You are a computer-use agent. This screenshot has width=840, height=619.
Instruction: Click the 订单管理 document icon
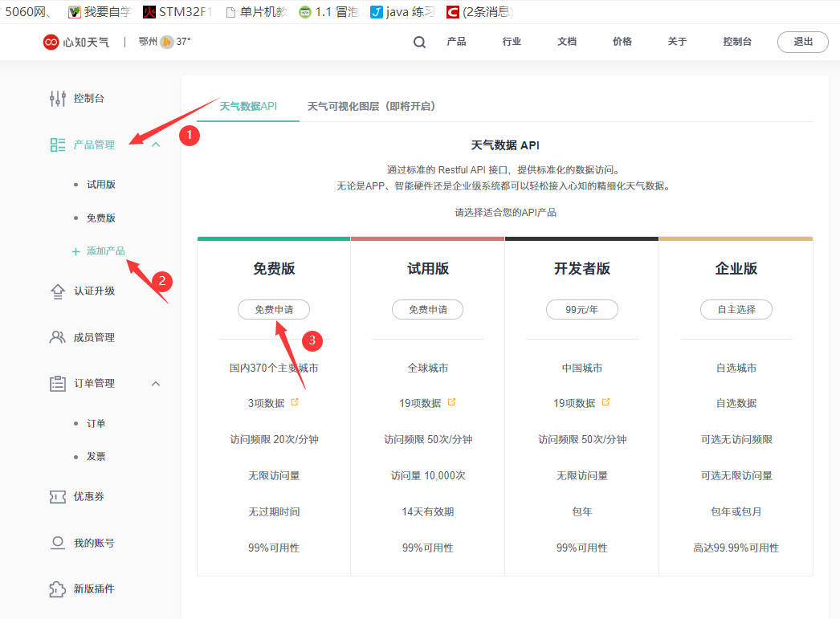coord(57,384)
